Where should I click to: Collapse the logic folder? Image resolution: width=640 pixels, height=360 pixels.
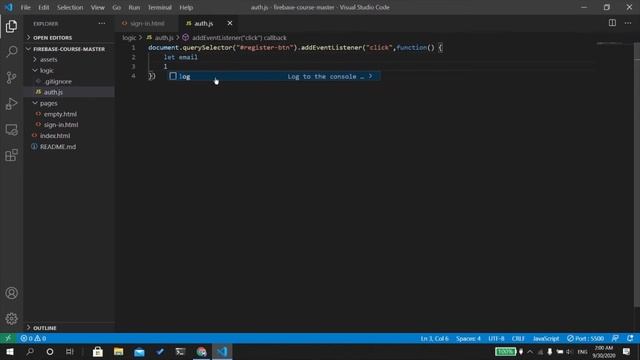[x=69, y=71]
